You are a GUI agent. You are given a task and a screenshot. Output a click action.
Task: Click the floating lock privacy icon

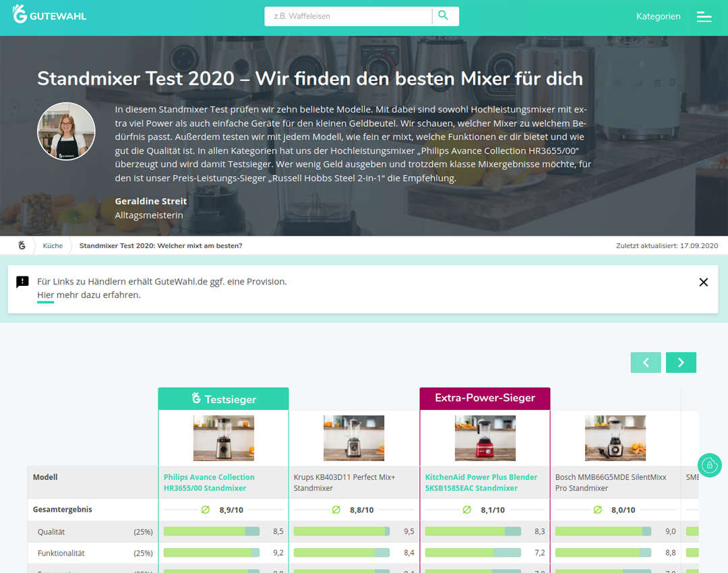click(x=709, y=465)
